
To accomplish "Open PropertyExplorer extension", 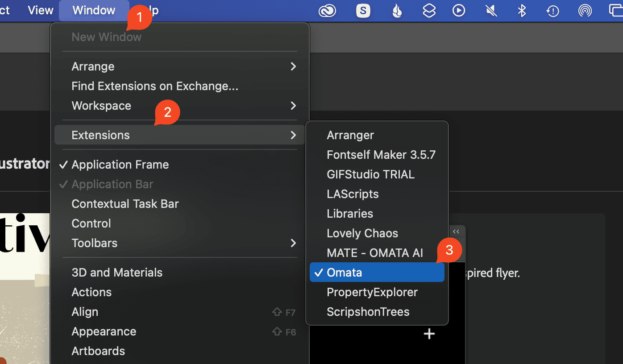I will pos(377,292).
